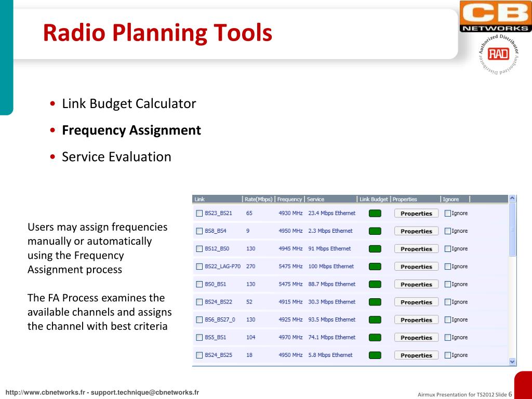Open Properties for BS24_BS22 link
Image resolution: width=532 pixels, height=399 pixels.
point(416,302)
